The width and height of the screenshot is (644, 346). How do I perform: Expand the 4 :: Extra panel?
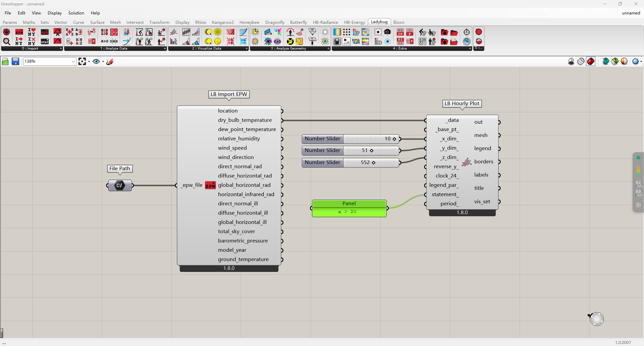point(470,49)
